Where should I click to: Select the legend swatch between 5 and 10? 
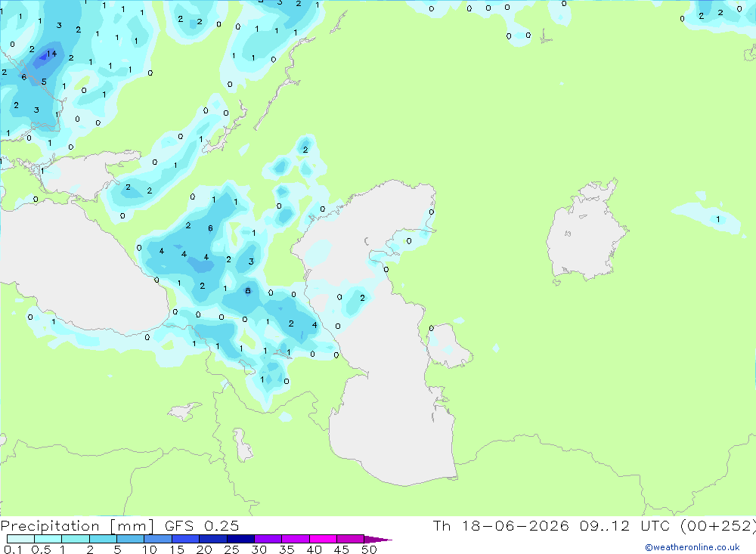coord(130,539)
